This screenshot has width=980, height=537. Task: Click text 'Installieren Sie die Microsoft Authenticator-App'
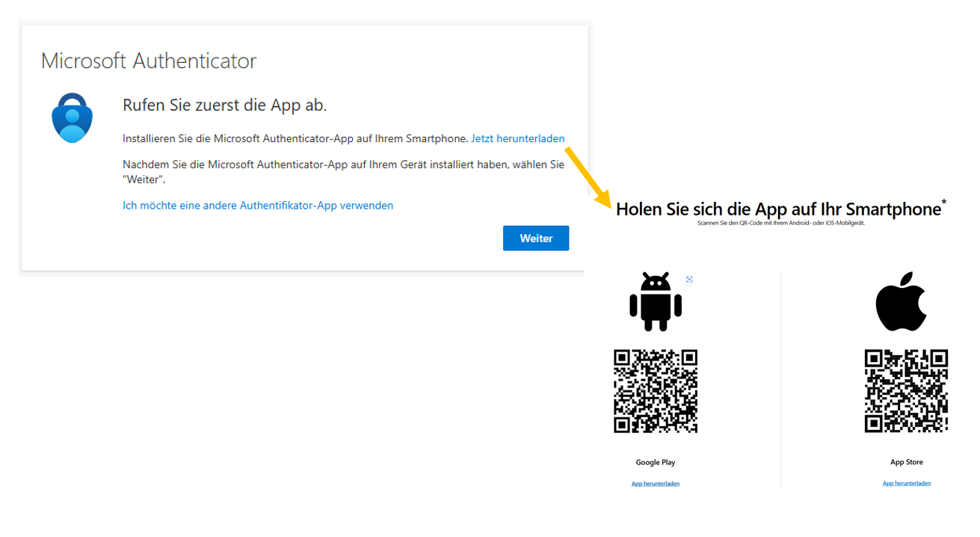295,138
